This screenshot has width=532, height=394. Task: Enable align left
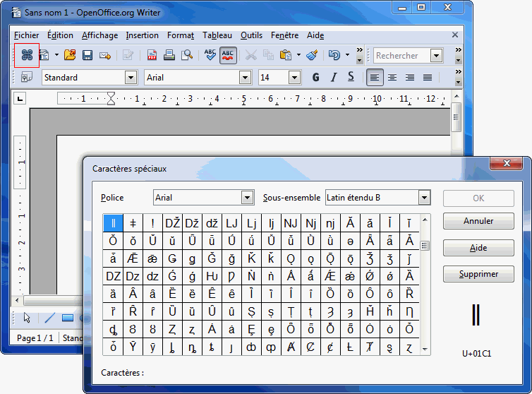pyautogui.click(x=375, y=78)
